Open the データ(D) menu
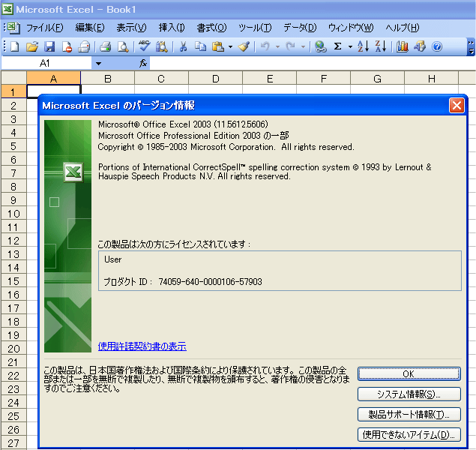Viewport: 476px width, 450px height. coord(300,28)
